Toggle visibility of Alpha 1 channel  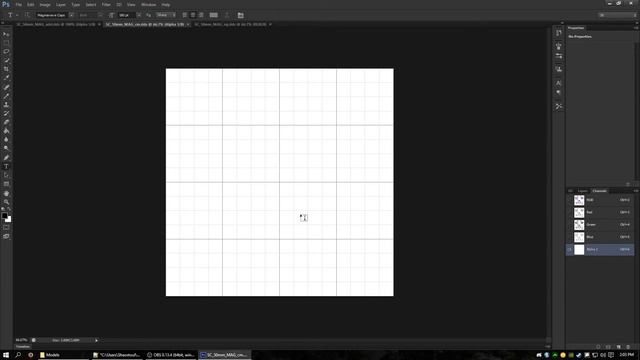pyautogui.click(x=570, y=249)
